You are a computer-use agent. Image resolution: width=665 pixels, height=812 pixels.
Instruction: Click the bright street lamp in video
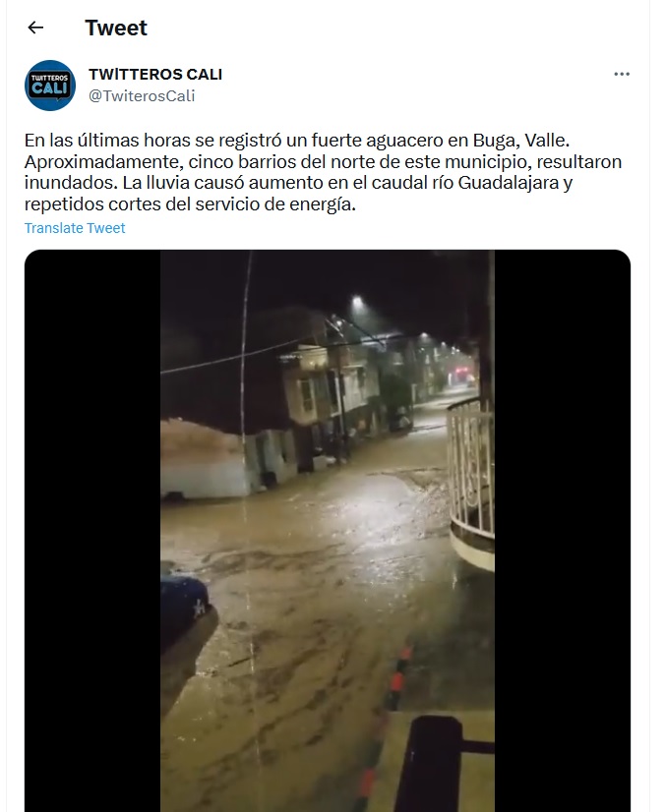(x=357, y=301)
